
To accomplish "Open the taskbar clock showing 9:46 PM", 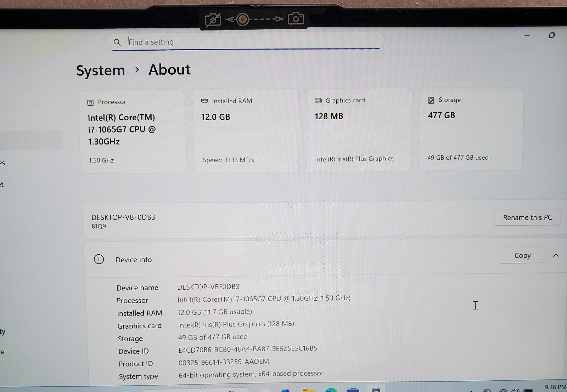I will [x=555, y=387].
